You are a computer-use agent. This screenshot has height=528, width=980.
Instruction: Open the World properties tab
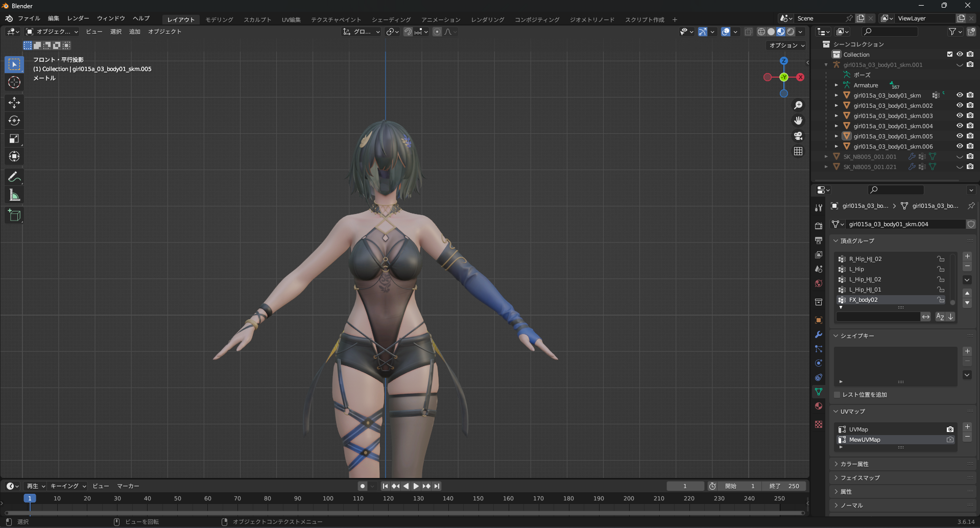[819, 283]
